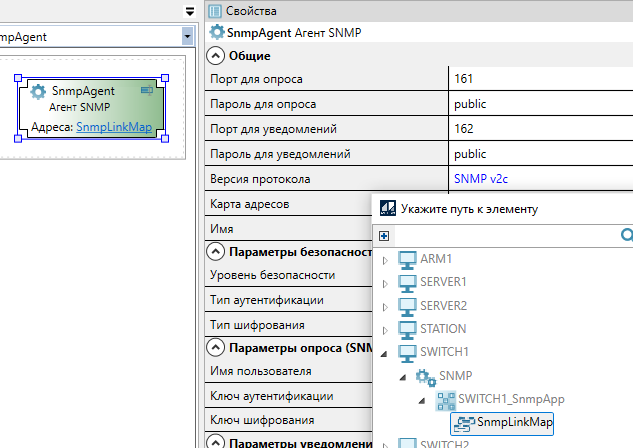The image size is (633, 448).
Task: Open the agent selection dropdown
Action: click(x=187, y=36)
